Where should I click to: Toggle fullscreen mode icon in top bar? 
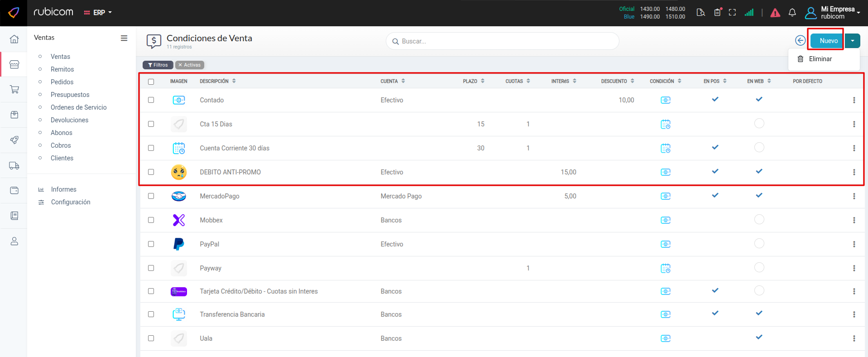732,13
